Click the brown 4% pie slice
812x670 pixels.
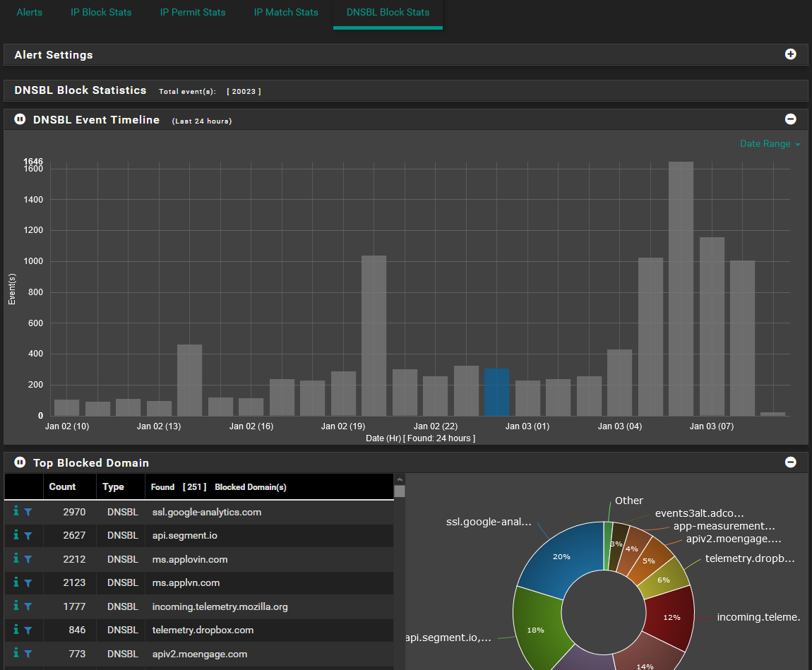(x=632, y=549)
